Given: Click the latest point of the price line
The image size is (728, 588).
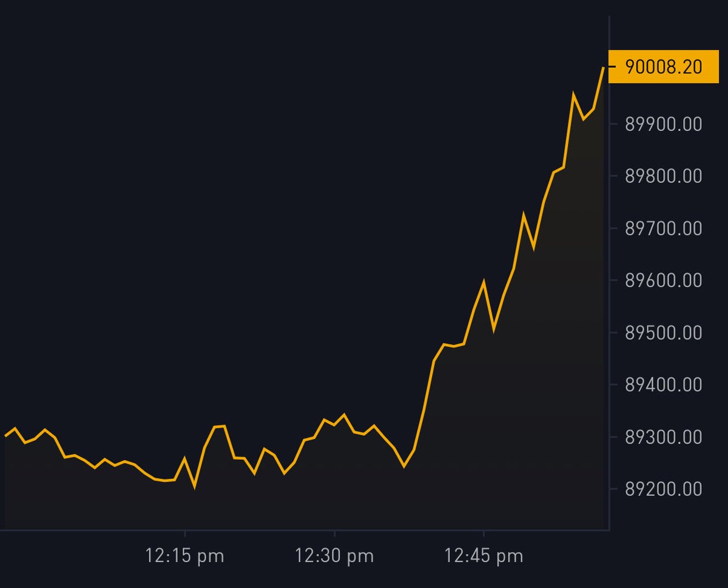Looking at the screenshot, I should pyautogui.click(x=603, y=67).
